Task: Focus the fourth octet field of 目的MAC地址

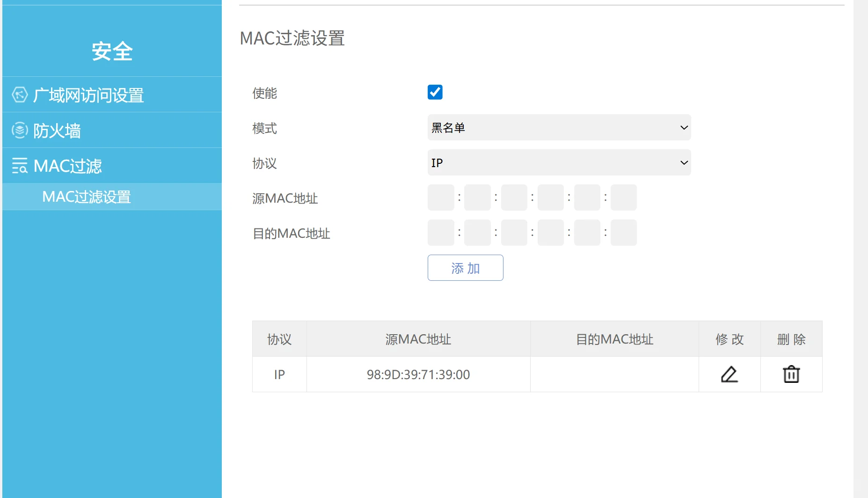Action: coord(550,233)
